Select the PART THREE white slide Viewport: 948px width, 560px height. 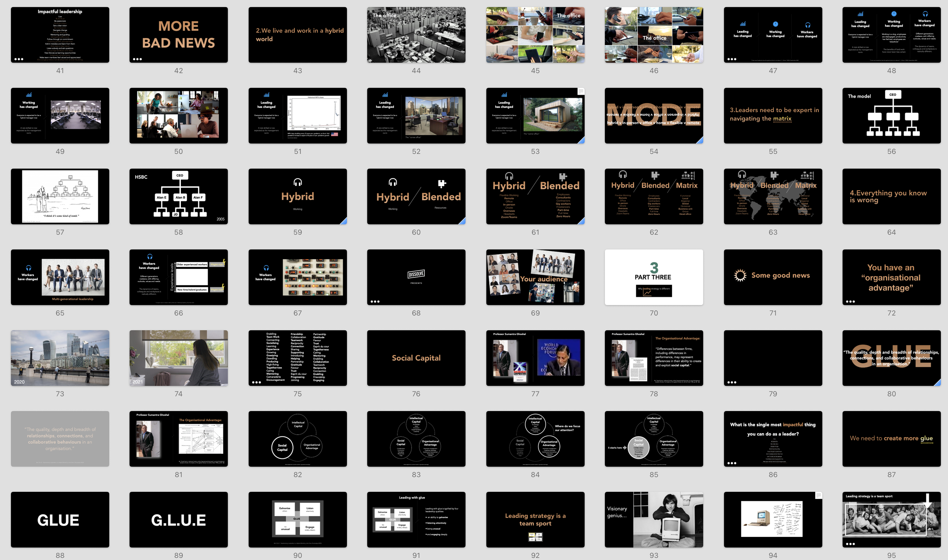(653, 277)
